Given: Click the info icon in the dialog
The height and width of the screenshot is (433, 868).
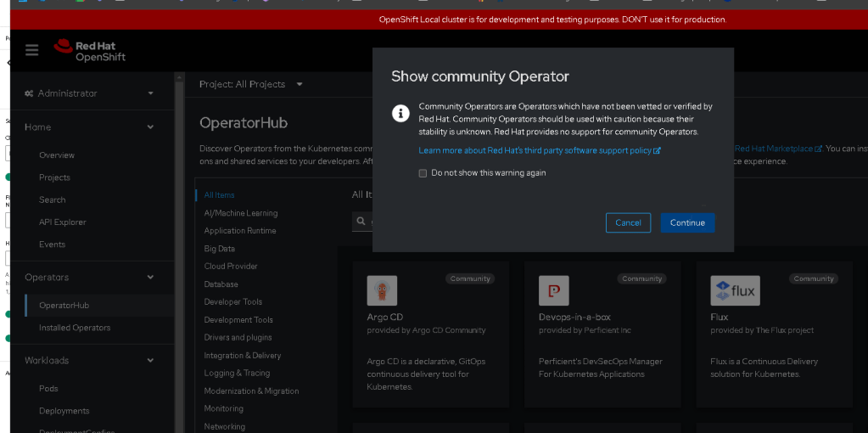Looking at the screenshot, I should (x=400, y=113).
